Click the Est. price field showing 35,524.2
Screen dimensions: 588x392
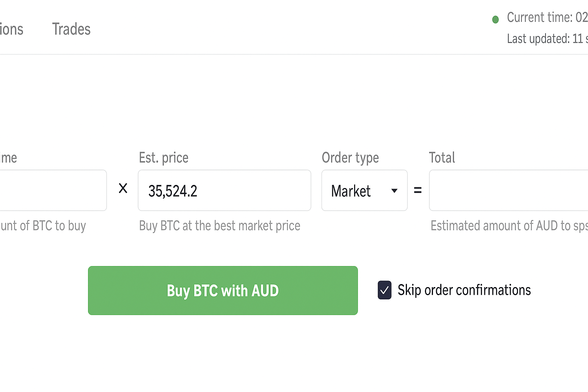224,190
